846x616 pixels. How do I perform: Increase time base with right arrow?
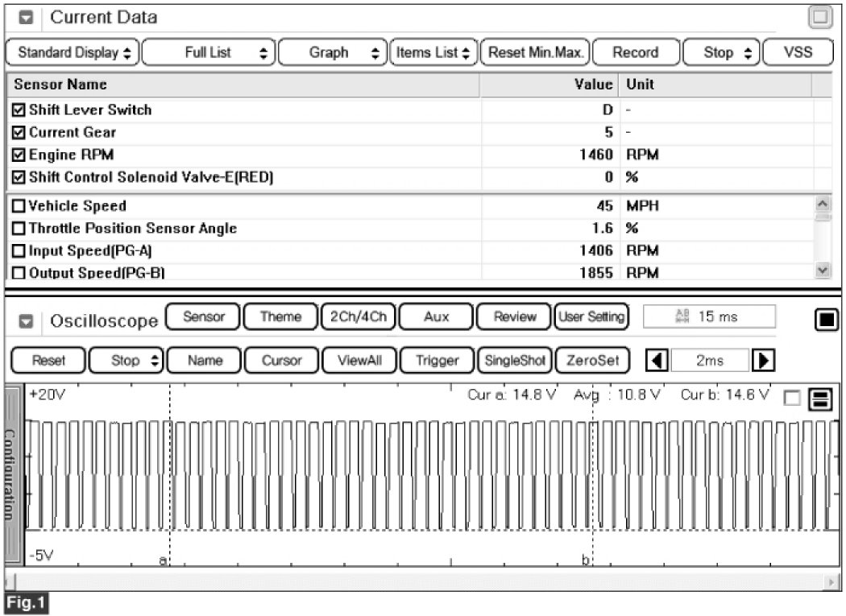point(764,360)
